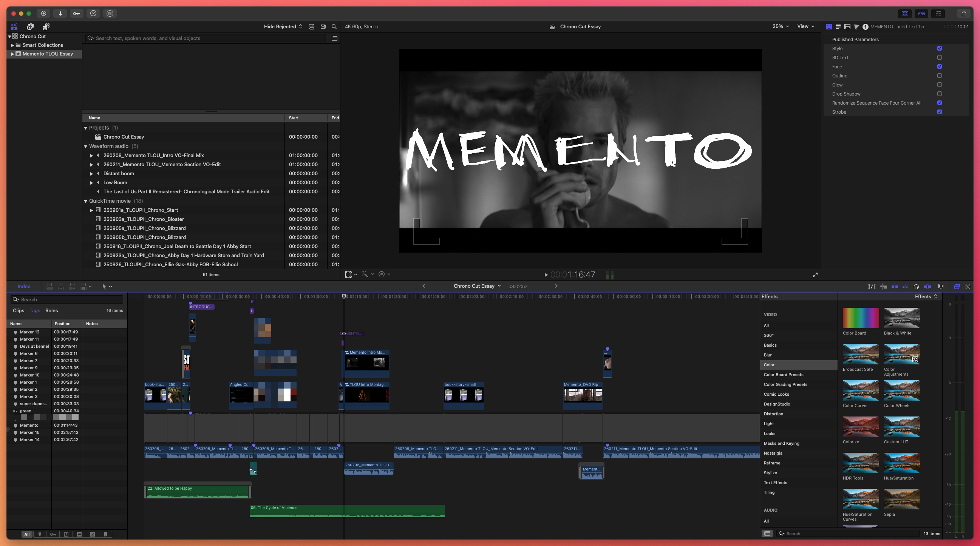The width and height of the screenshot is (980, 546).
Task: Select the Stylize effects category
Action: [770, 473]
